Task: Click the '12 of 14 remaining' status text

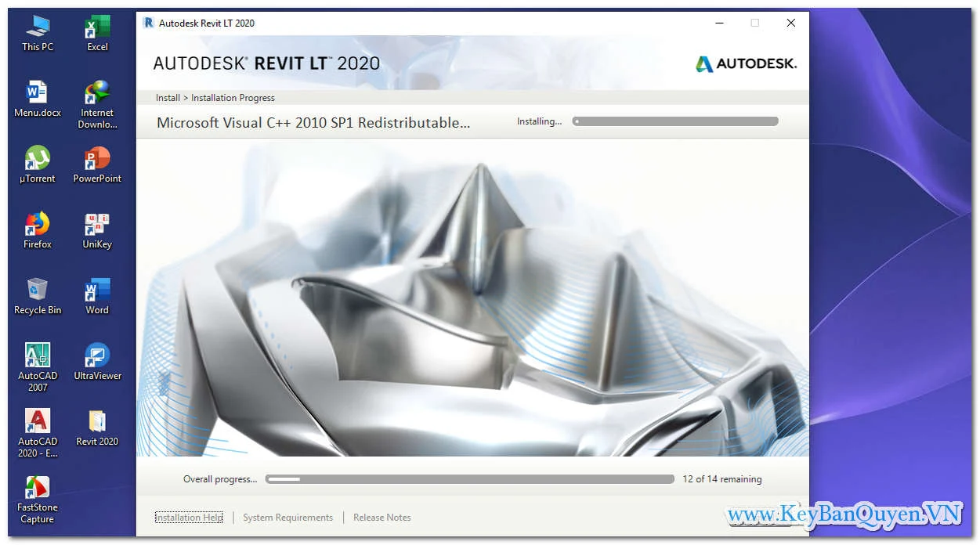Action: click(x=722, y=479)
